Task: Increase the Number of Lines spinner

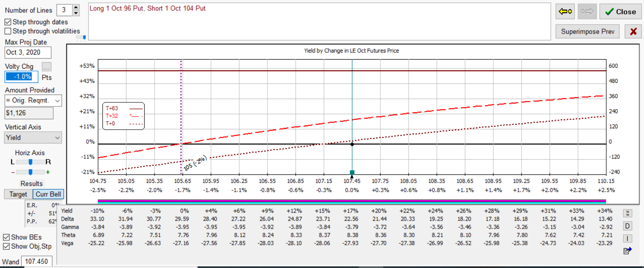Action: click(x=76, y=7)
